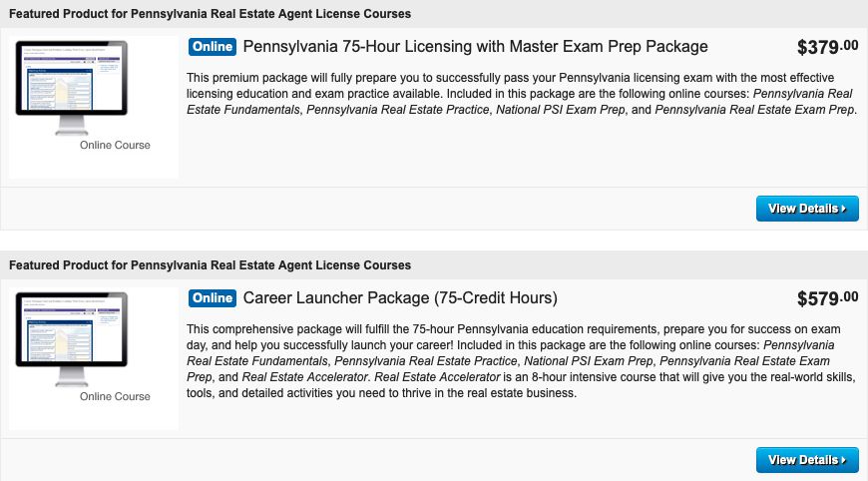868x481 pixels.
Task: Click the monitor image for Career Launcher Package
Action: point(72,338)
